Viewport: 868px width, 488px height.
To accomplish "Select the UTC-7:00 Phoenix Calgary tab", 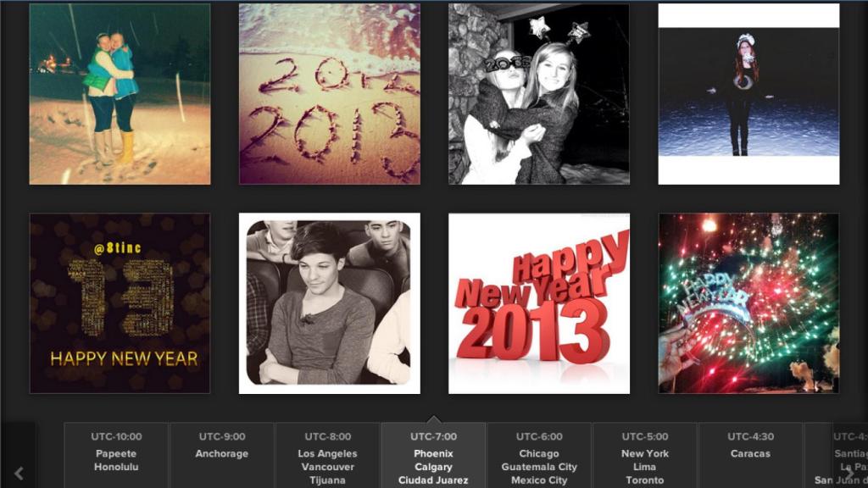I will (x=433, y=455).
